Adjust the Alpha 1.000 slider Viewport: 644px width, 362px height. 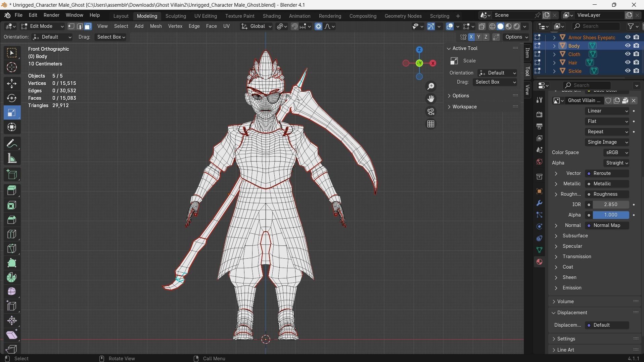pos(611,215)
